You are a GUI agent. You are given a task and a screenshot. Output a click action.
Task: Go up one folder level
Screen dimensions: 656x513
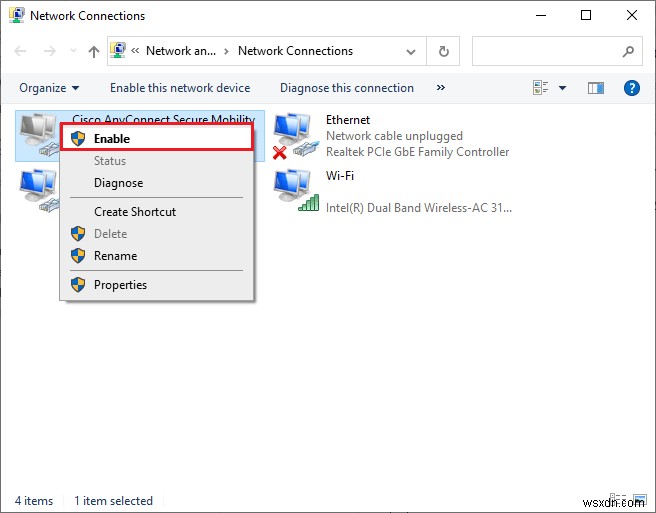94,51
